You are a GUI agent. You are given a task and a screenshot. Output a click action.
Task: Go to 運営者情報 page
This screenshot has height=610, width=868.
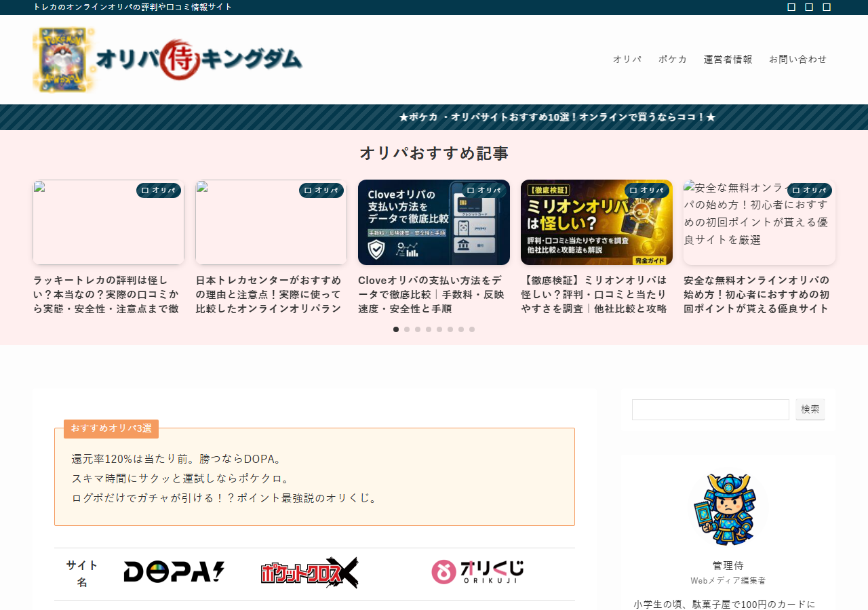click(x=728, y=59)
